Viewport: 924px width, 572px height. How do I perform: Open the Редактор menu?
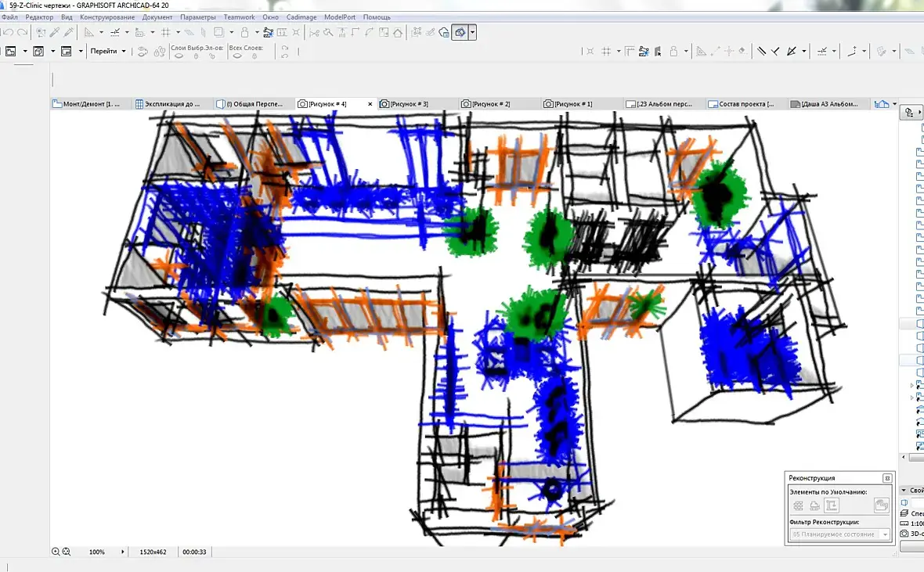click(x=39, y=17)
